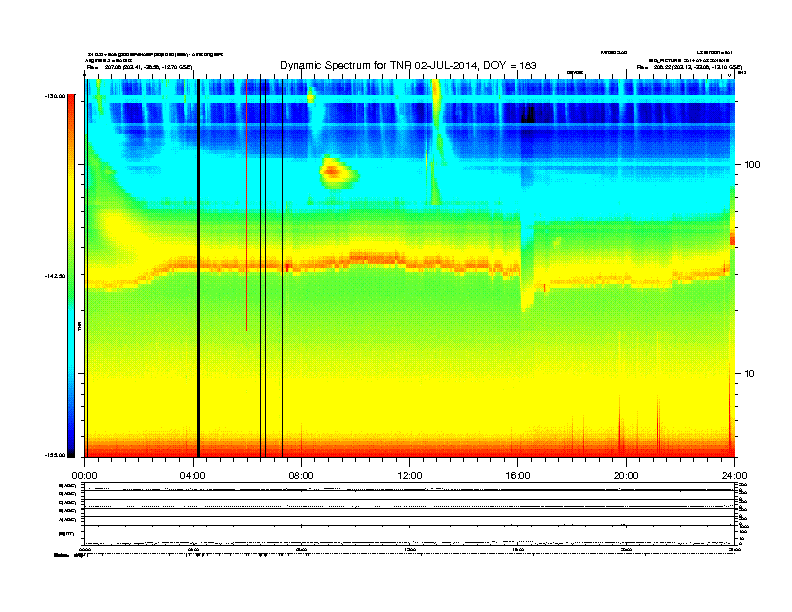Click the bottom line-plot panel below the spectrum
The image size is (792, 612).
coord(410,514)
